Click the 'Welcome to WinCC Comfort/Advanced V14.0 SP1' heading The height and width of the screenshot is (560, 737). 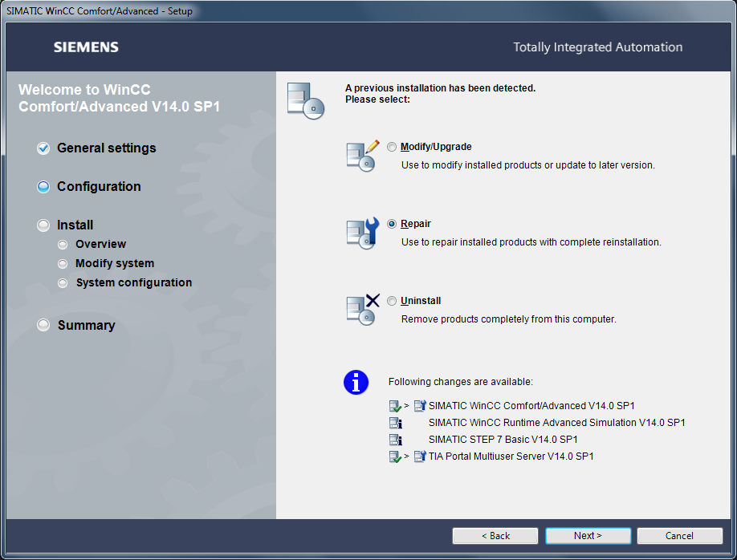(x=119, y=98)
